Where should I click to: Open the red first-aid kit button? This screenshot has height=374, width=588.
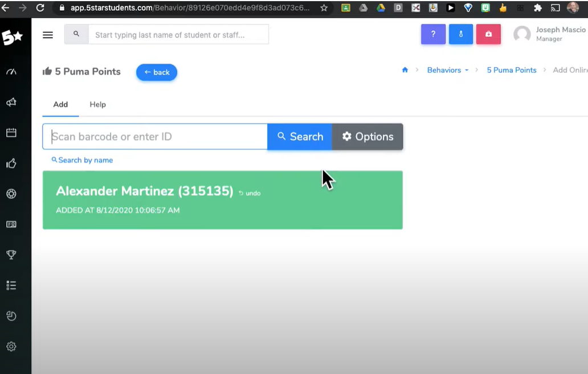point(488,35)
